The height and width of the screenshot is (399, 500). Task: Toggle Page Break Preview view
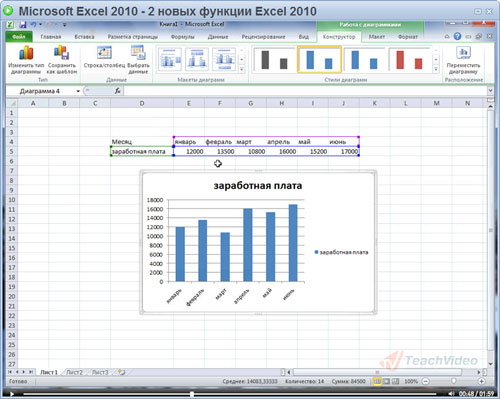tap(395, 381)
